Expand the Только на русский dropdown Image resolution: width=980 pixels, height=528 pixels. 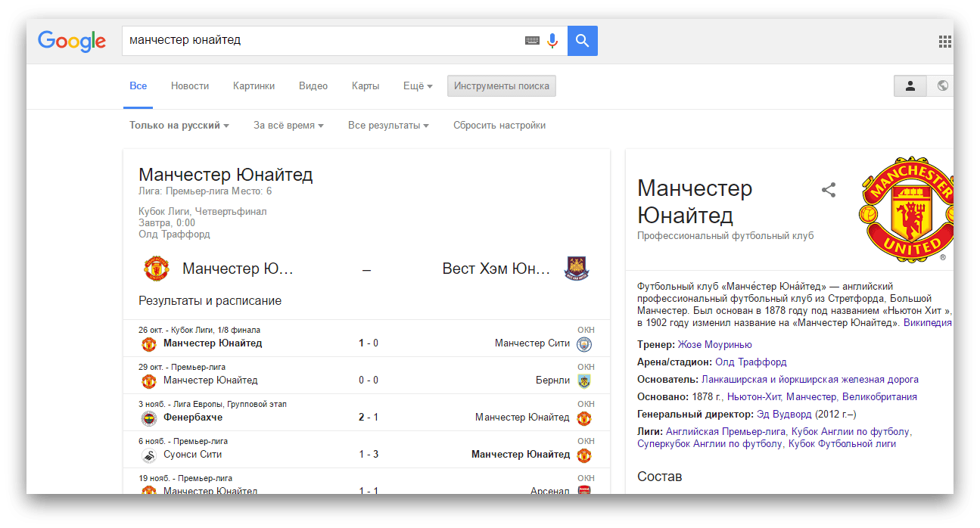179,126
